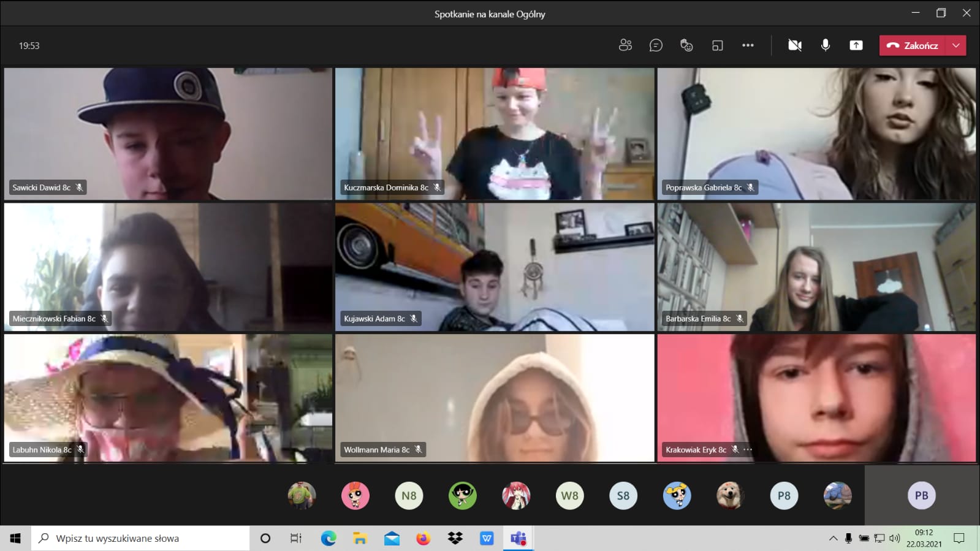Click the meeting timer 19:53
Image resolution: width=980 pixels, height=551 pixels.
(29, 45)
